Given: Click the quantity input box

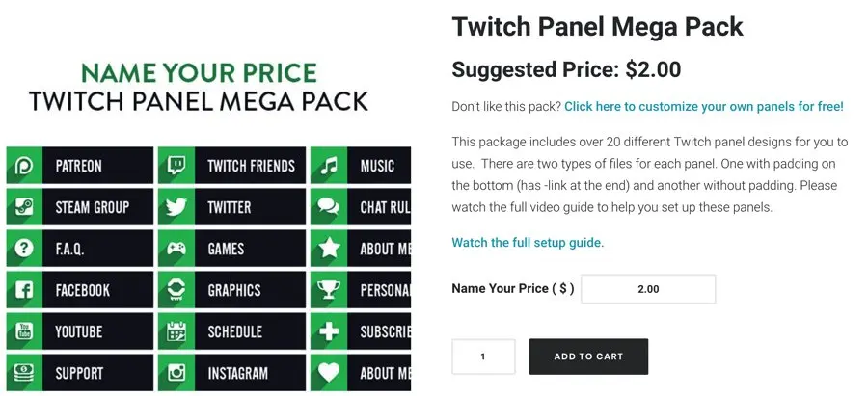Looking at the screenshot, I should (483, 356).
